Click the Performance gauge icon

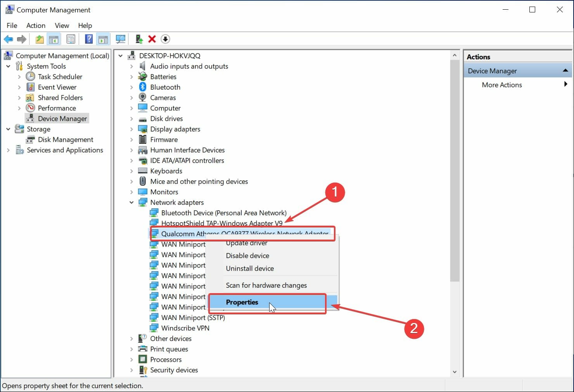click(x=30, y=108)
